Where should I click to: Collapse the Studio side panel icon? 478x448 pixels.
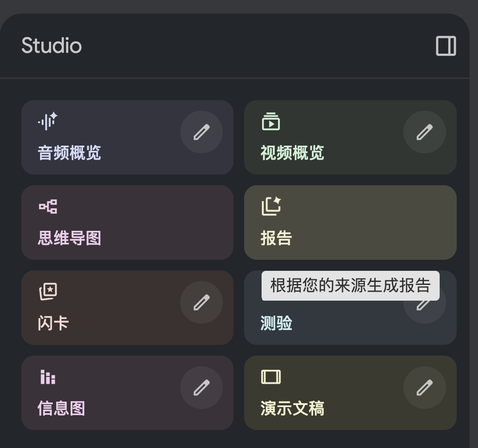[x=446, y=46]
